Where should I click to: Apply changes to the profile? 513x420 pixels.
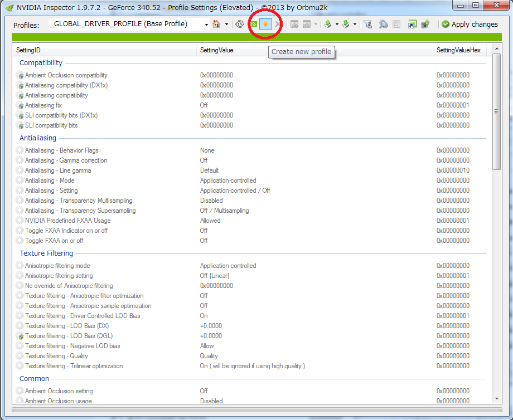coord(470,24)
